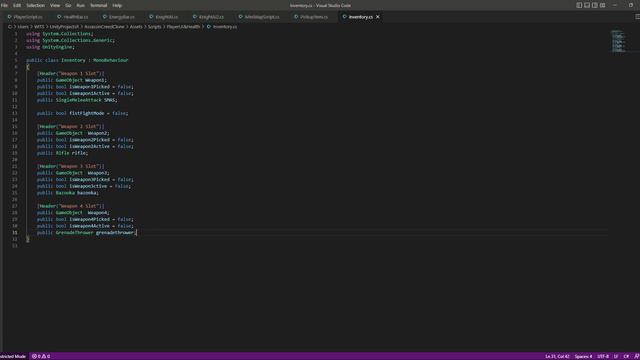
Task: Open Scripts breadcrumb segment
Action: click(x=154, y=27)
